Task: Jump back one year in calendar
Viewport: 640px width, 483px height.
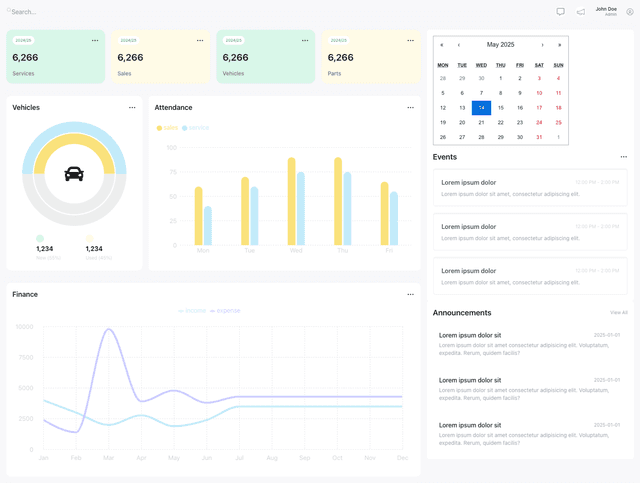Action: click(x=442, y=45)
